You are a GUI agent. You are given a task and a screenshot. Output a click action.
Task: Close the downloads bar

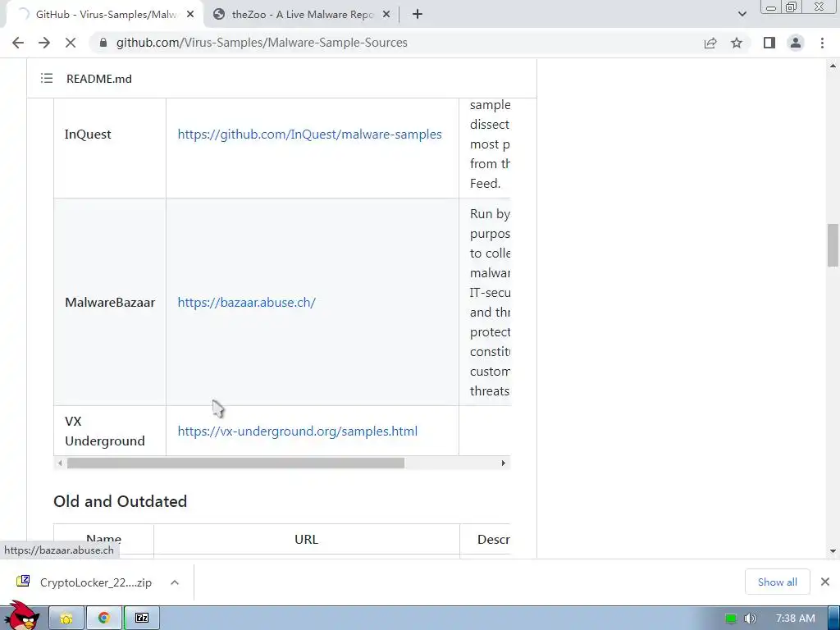point(825,582)
